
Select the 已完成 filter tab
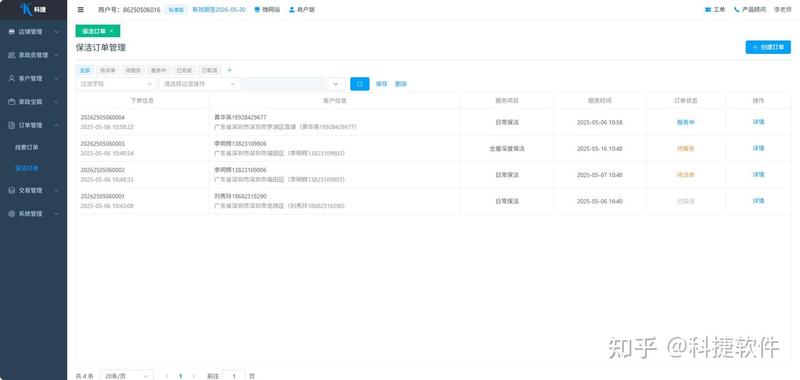184,70
